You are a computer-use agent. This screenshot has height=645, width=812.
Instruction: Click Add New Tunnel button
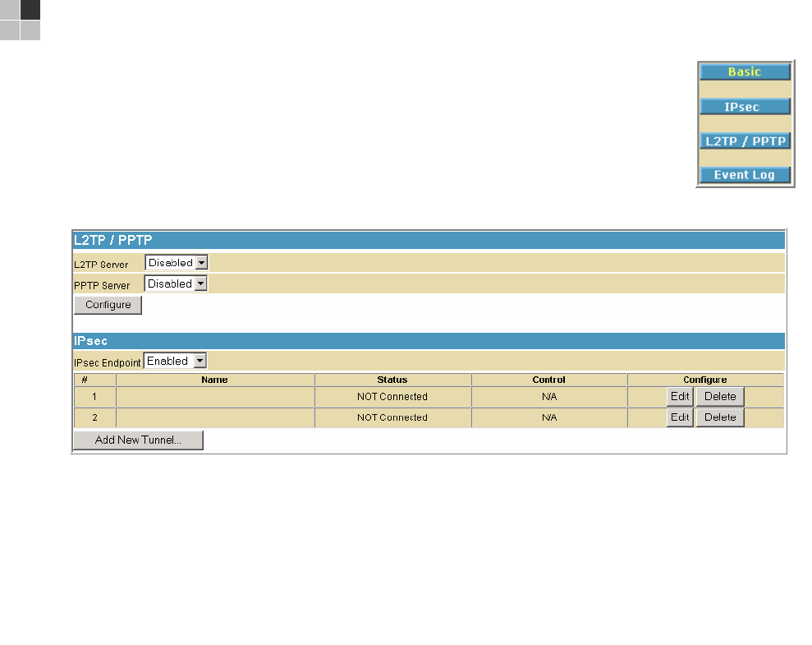point(138,440)
